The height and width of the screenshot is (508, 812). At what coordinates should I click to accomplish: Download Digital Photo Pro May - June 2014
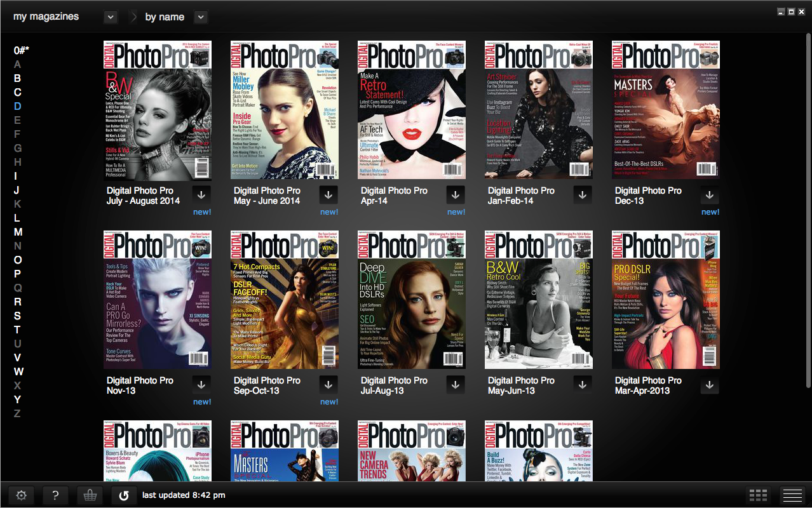coord(328,195)
